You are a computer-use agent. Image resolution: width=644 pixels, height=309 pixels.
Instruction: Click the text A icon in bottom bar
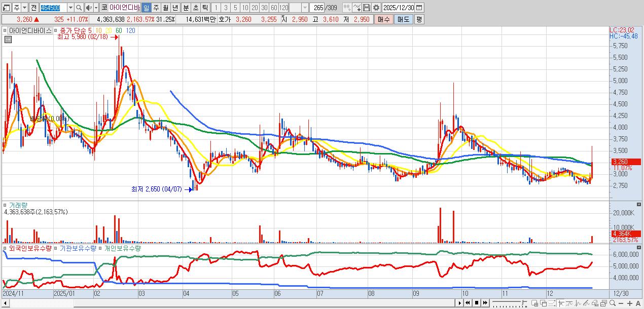(638, 303)
